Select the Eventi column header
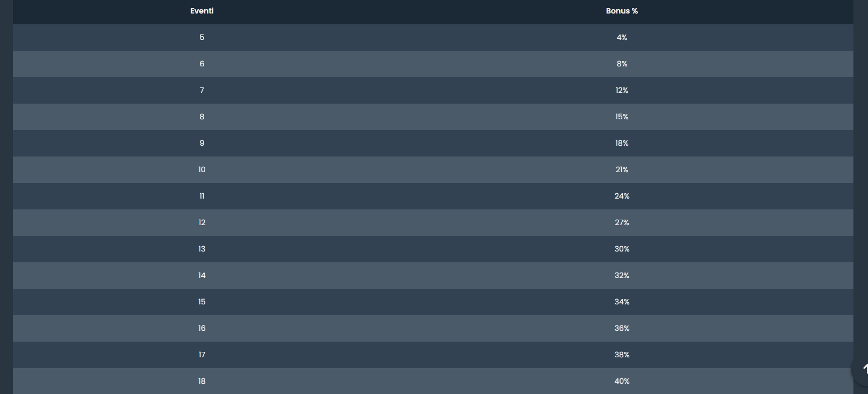 202,11
